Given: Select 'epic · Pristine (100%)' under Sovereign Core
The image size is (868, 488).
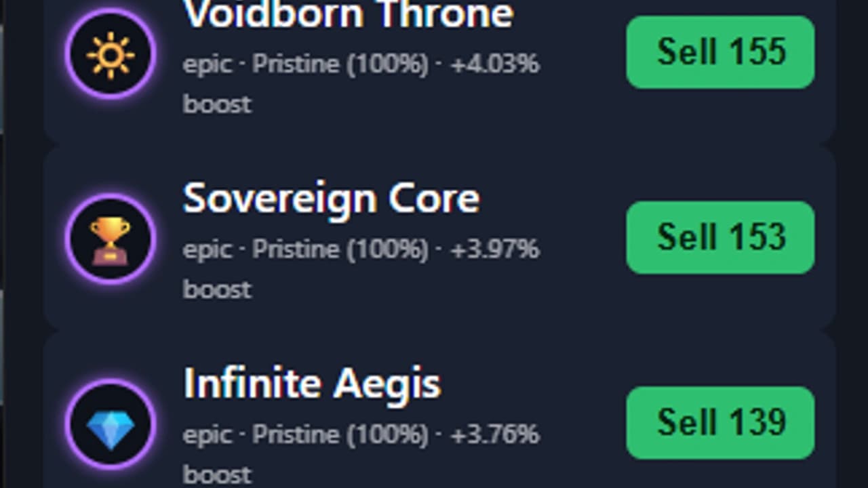Looking at the screenshot, I should coord(306,249).
